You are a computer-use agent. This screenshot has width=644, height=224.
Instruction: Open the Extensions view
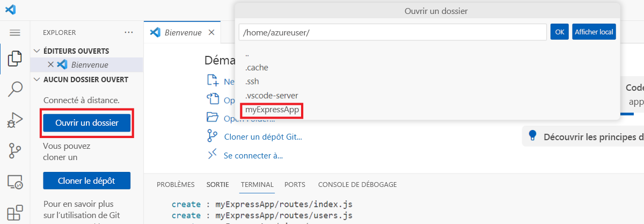(x=14, y=212)
